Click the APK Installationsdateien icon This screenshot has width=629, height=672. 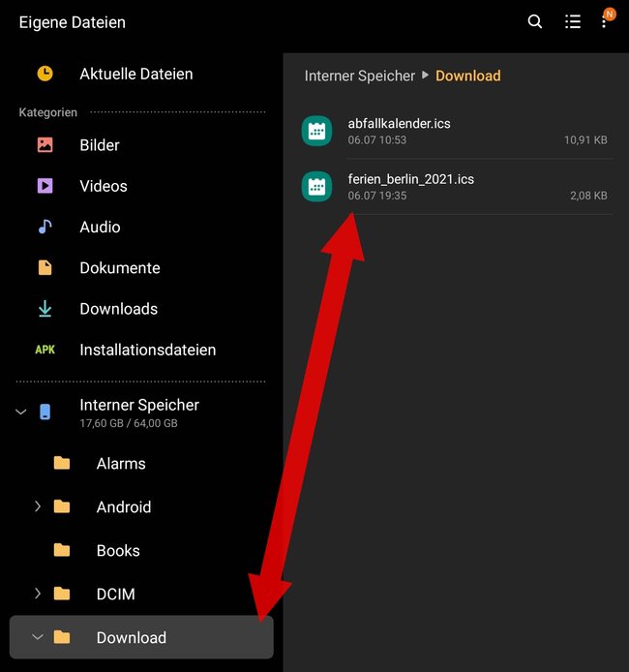click(x=45, y=350)
